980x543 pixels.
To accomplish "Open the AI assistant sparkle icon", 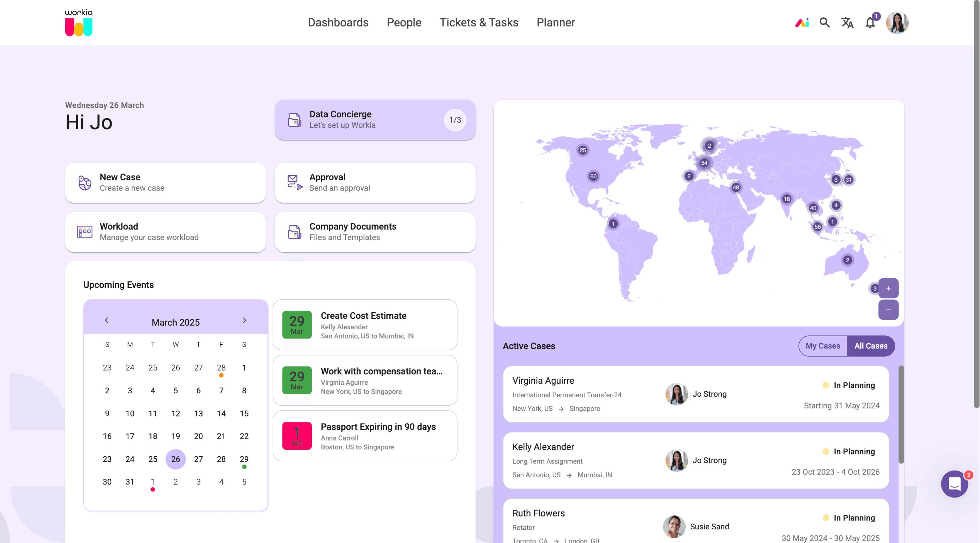I will point(802,23).
